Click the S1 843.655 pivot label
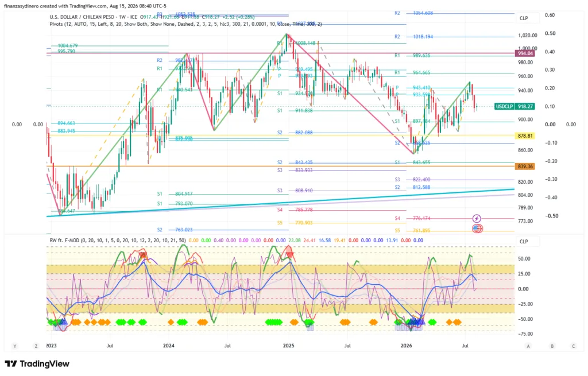This screenshot has width=588, height=376. click(x=412, y=162)
